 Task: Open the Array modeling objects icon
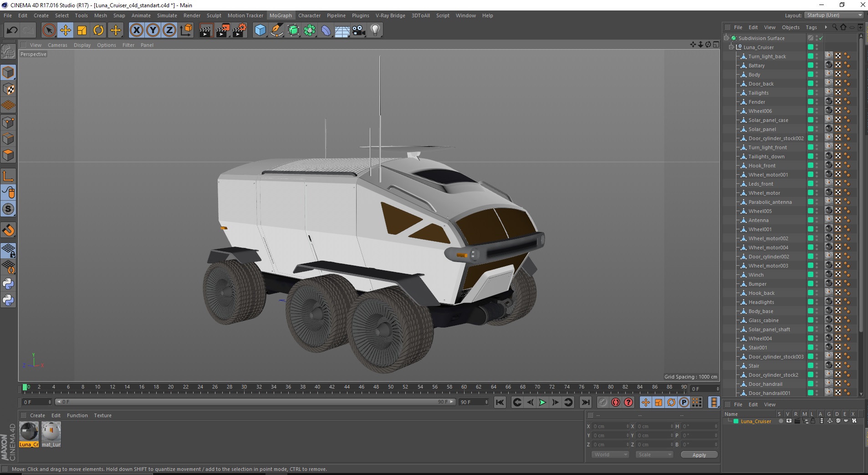tap(310, 30)
